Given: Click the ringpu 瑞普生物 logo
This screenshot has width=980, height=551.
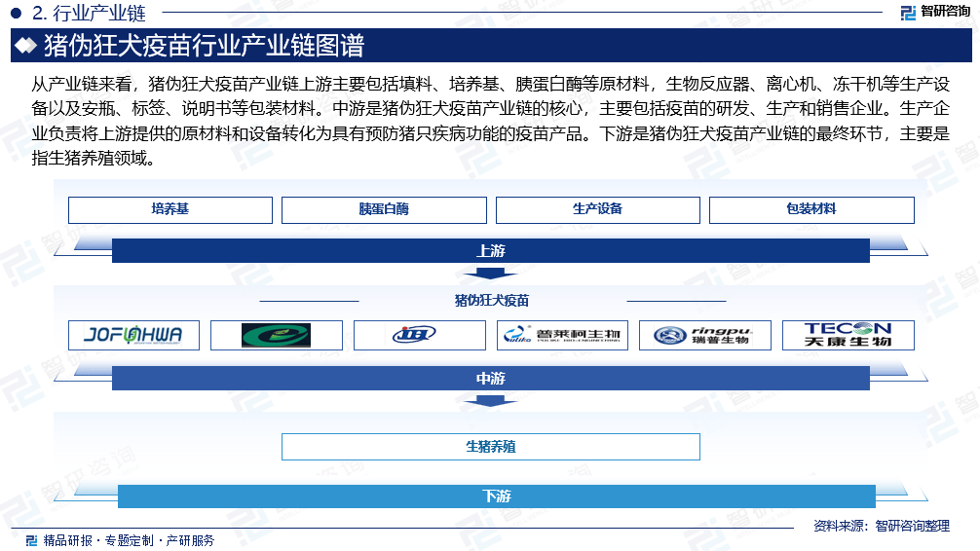Looking at the screenshot, I should [705, 336].
